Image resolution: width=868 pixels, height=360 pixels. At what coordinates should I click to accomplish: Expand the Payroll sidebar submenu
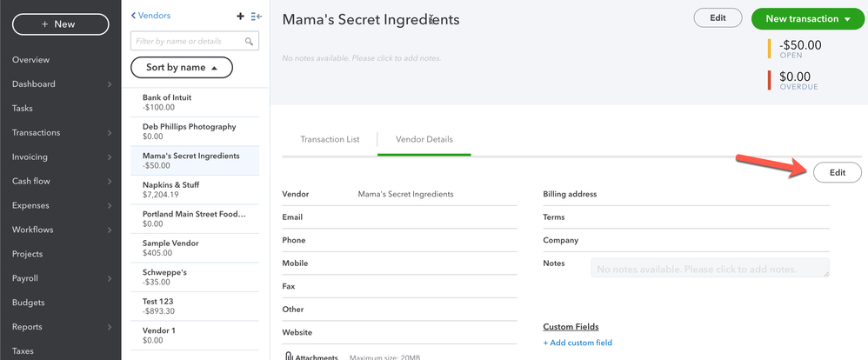pos(109,279)
